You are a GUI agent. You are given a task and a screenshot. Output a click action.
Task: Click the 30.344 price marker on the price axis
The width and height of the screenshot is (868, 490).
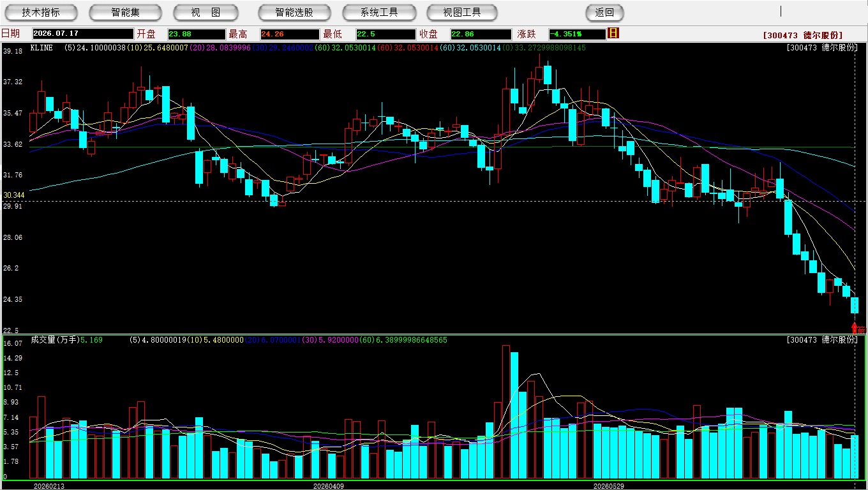[13, 195]
